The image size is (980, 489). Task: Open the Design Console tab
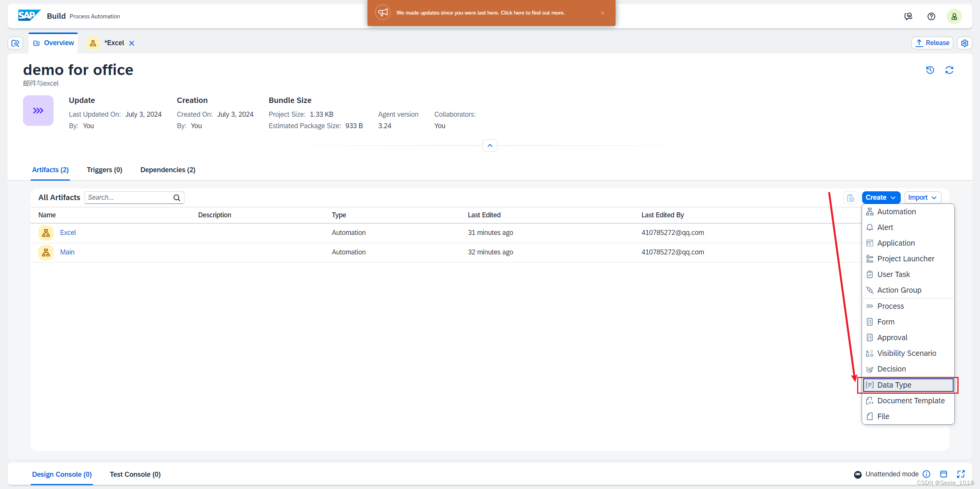coord(62,474)
